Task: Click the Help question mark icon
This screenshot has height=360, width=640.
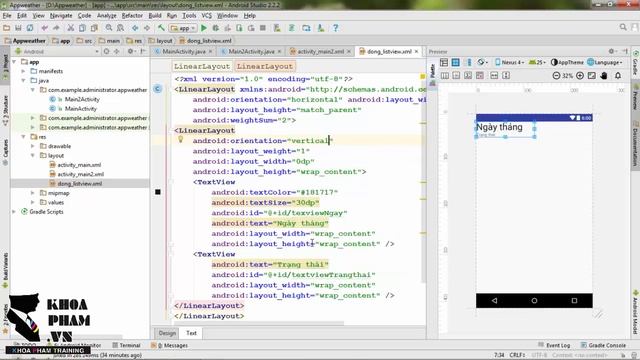Action: (336, 28)
